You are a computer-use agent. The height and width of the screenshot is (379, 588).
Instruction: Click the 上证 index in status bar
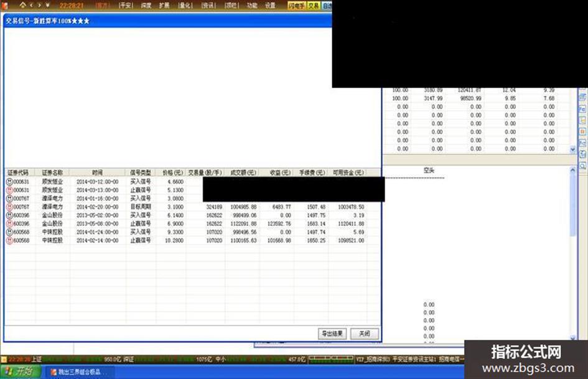pyautogui.click(x=36, y=360)
